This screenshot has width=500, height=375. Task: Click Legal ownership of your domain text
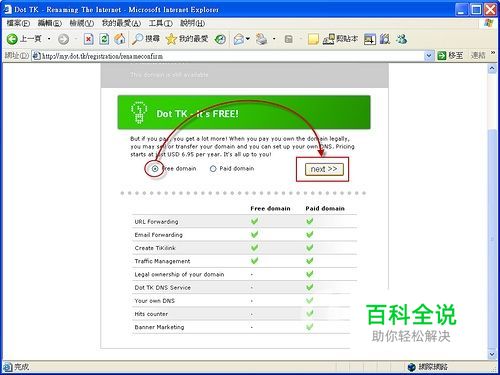point(179,274)
